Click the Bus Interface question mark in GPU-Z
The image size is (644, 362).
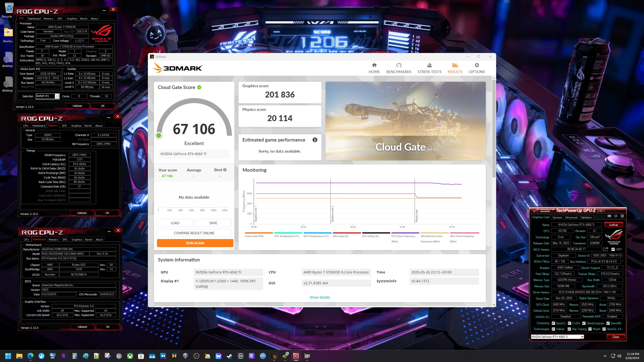click(622, 261)
